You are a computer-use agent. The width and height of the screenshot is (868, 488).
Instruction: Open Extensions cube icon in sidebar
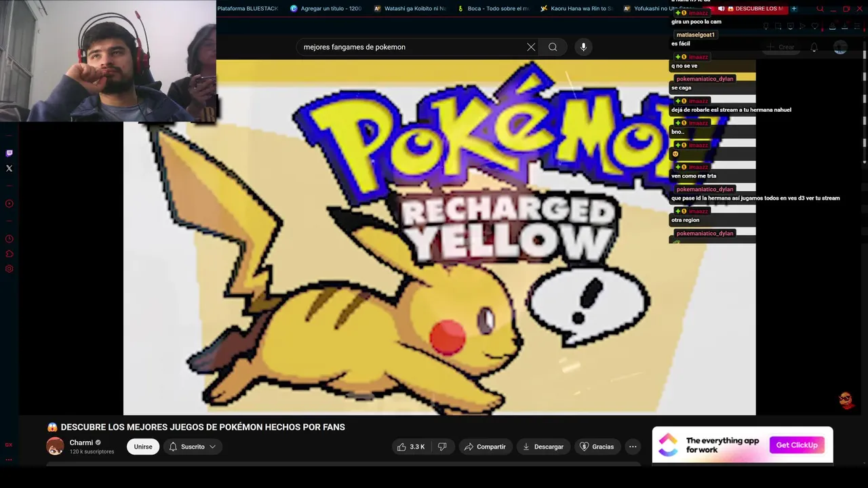pos(9,253)
